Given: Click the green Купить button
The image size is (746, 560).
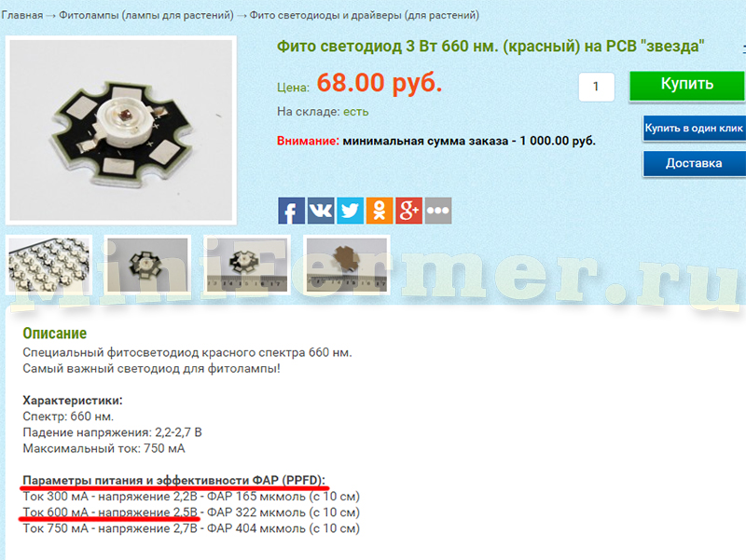Looking at the screenshot, I should click(x=687, y=86).
